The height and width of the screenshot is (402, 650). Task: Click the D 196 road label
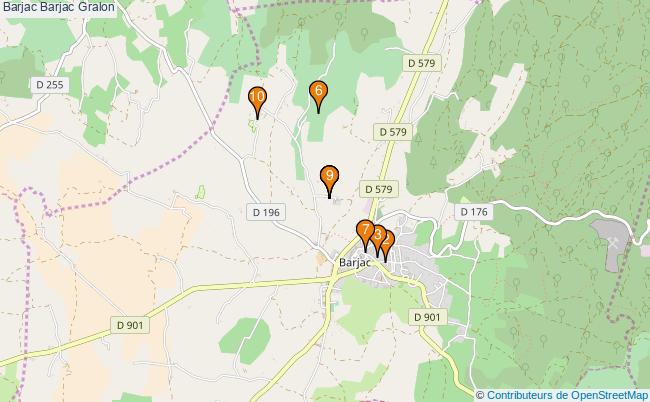[x=266, y=212]
